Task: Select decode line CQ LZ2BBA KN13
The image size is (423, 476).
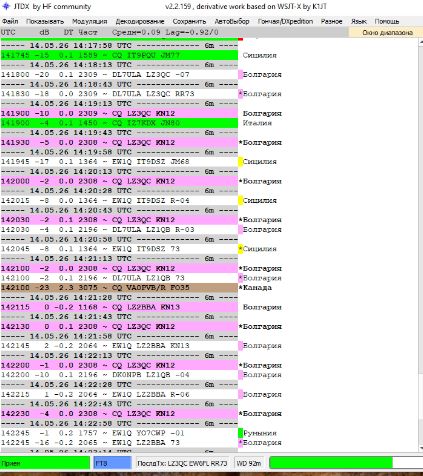Action: [x=119, y=307]
